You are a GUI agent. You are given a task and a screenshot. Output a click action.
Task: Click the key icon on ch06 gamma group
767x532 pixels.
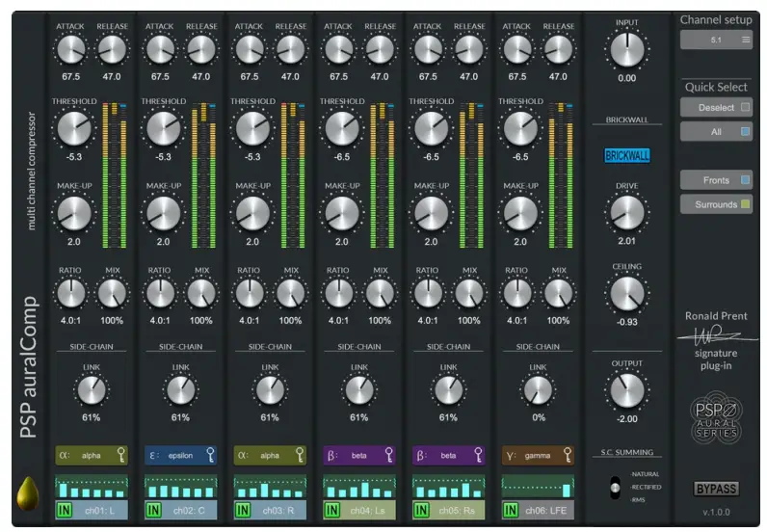click(x=568, y=455)
